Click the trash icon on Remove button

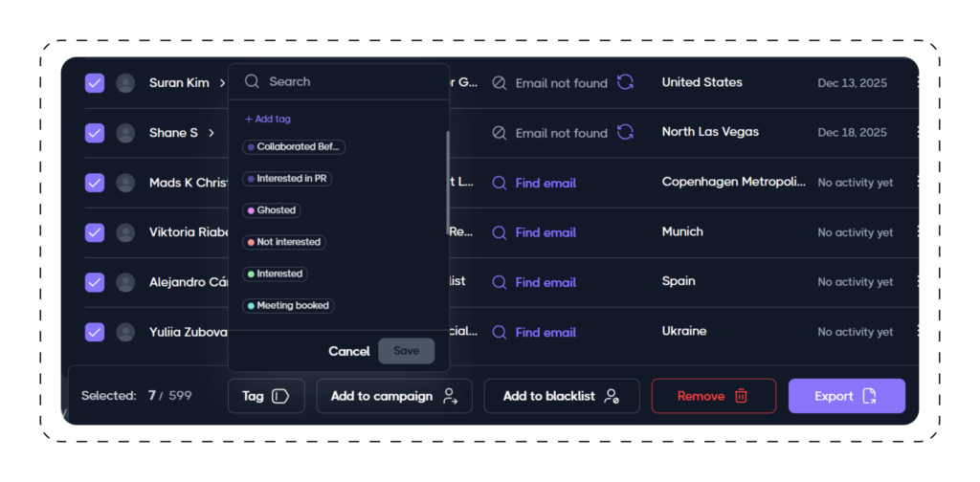(742, 396)
